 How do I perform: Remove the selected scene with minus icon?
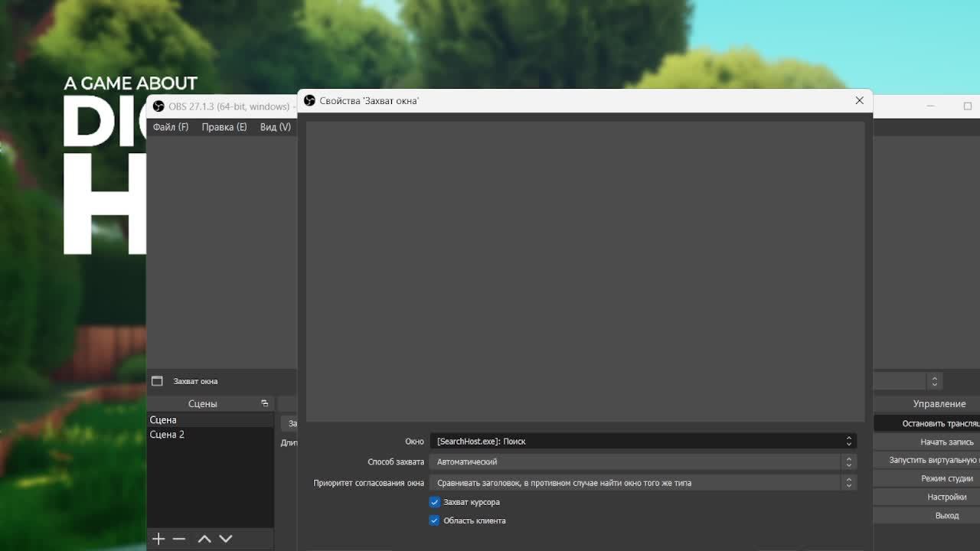click(179, 539)
